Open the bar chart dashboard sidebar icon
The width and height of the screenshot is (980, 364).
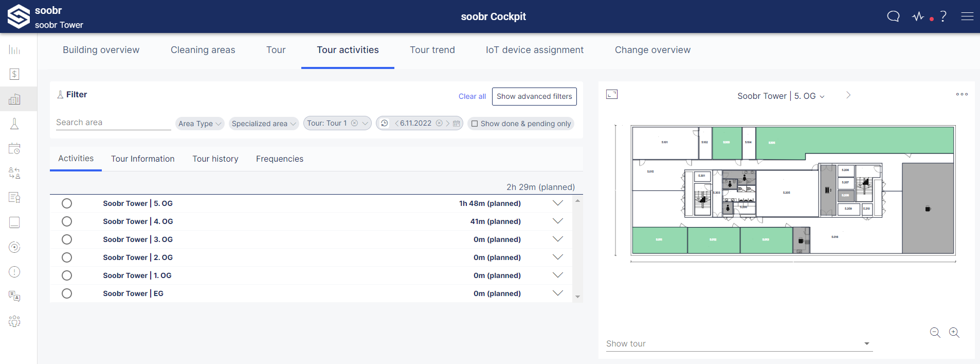click(14, 49)
